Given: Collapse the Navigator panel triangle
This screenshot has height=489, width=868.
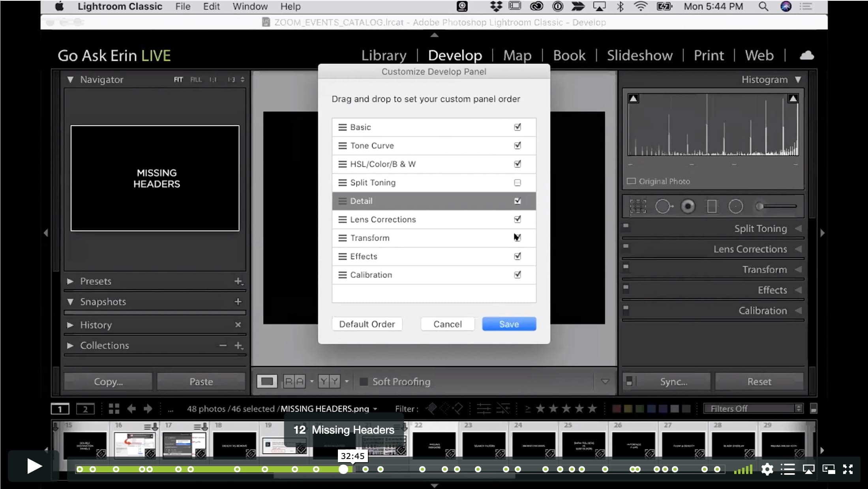Looking at the screenshot, I should pyautogui.click(x=70, y=79).
